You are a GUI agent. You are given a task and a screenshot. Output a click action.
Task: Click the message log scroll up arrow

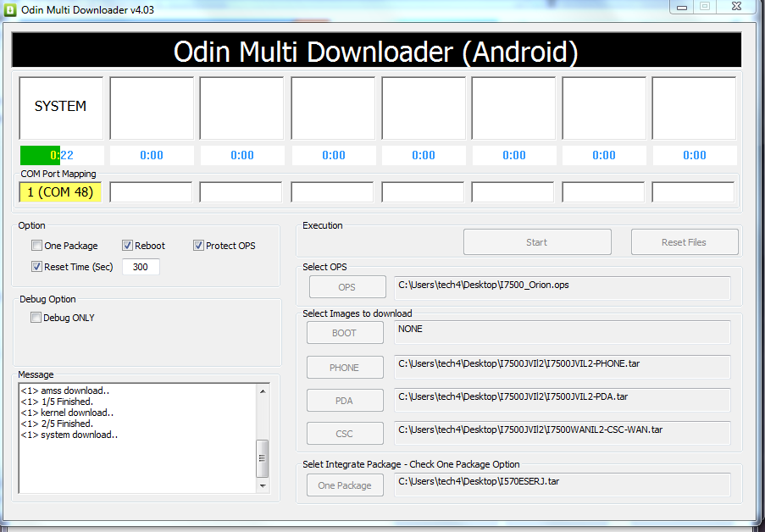point(263,391)
